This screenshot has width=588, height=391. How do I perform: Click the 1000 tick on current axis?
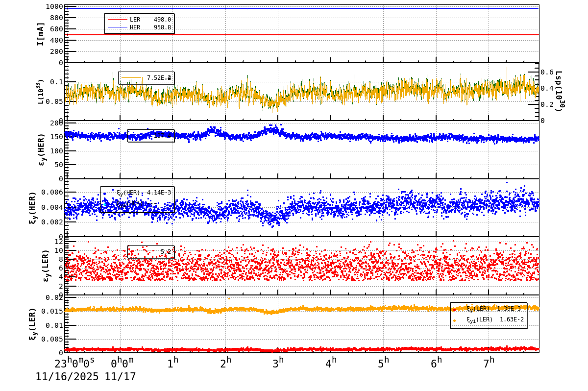click(54, 7)
